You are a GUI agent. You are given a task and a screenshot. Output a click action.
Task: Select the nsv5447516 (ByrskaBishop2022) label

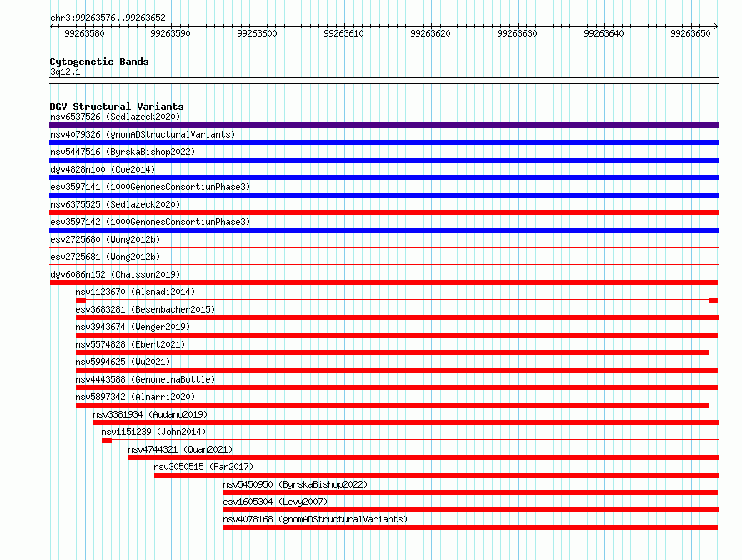(x=123, y=152)
